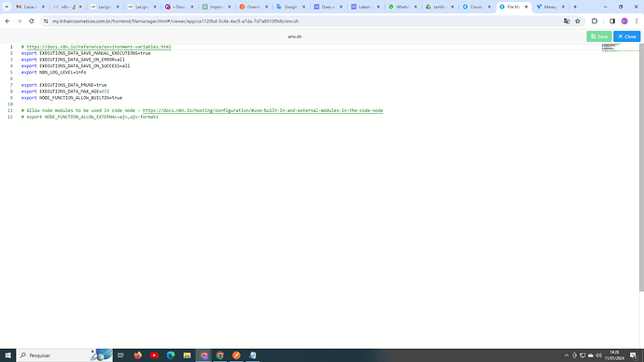Open File Explorer from the taskbar
Image resolution: width=644 pixels, height=362 pixels.
point(187,355)
